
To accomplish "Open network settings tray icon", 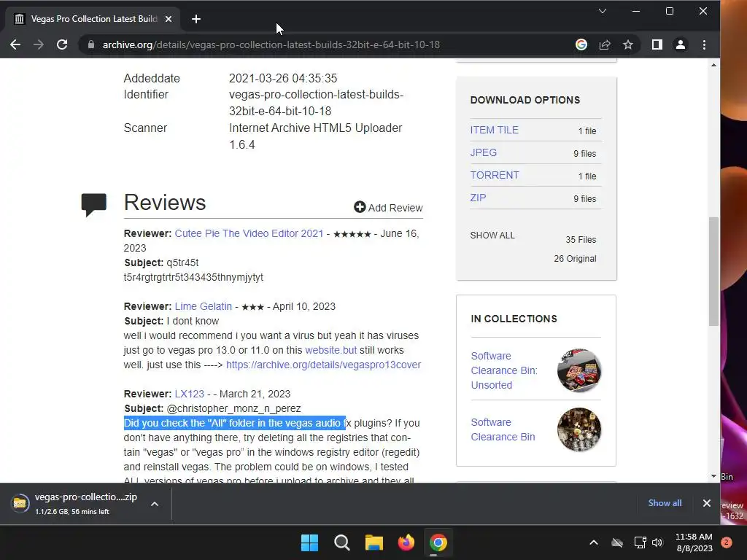I will coord(640,542).
